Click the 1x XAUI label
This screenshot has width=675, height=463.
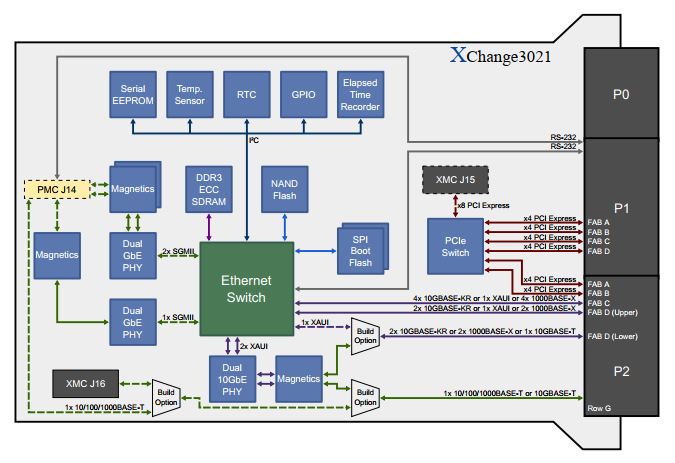click(315, 322)
